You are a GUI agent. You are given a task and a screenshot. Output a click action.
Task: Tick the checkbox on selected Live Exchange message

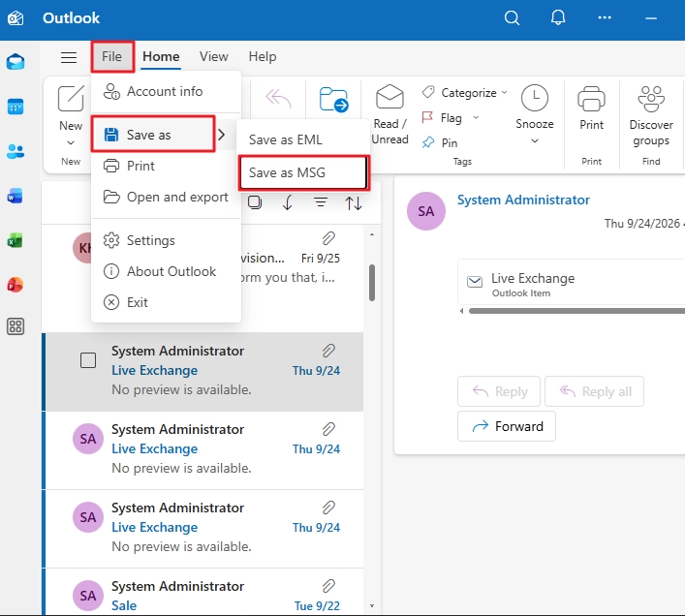[88, 360]
